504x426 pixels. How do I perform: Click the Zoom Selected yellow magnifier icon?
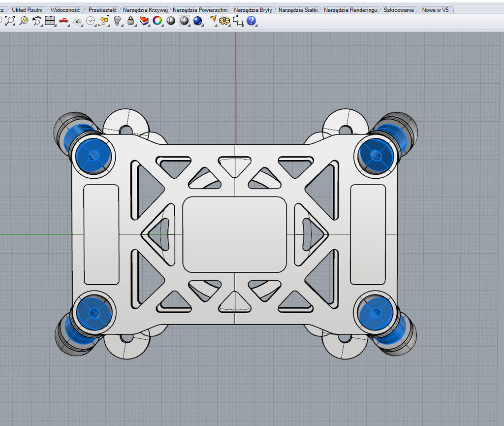24,21
